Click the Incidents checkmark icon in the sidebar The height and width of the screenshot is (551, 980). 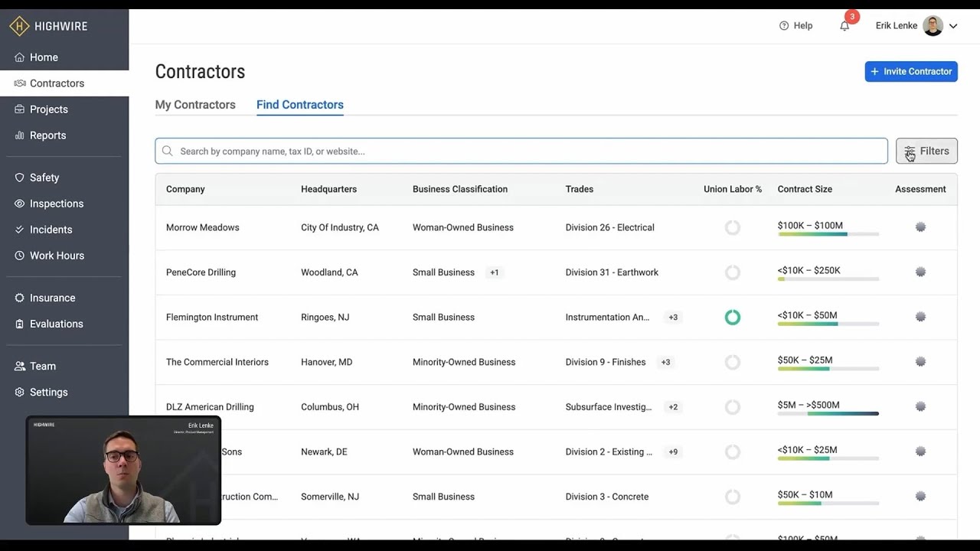[x=20, y=230]
